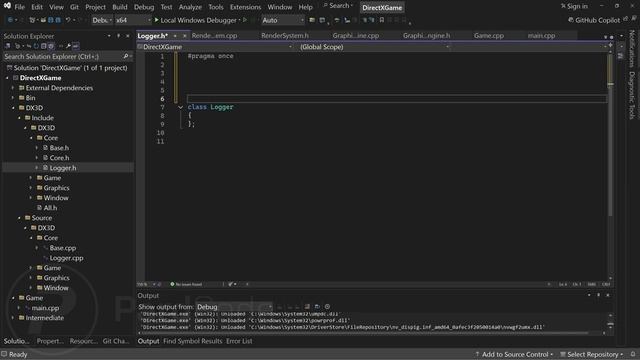Collapse the class Logger code block
Screen dimensions: 640x360
click(x=180, y=107)
